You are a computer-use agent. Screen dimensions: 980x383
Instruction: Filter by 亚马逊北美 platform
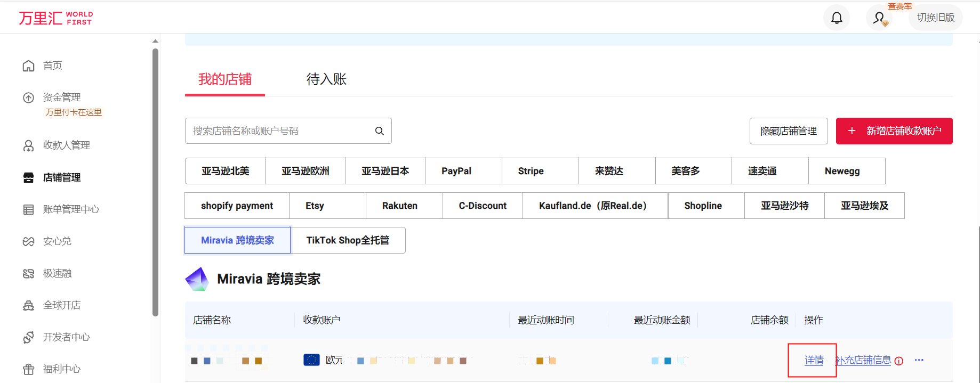(x=225, y=171)
